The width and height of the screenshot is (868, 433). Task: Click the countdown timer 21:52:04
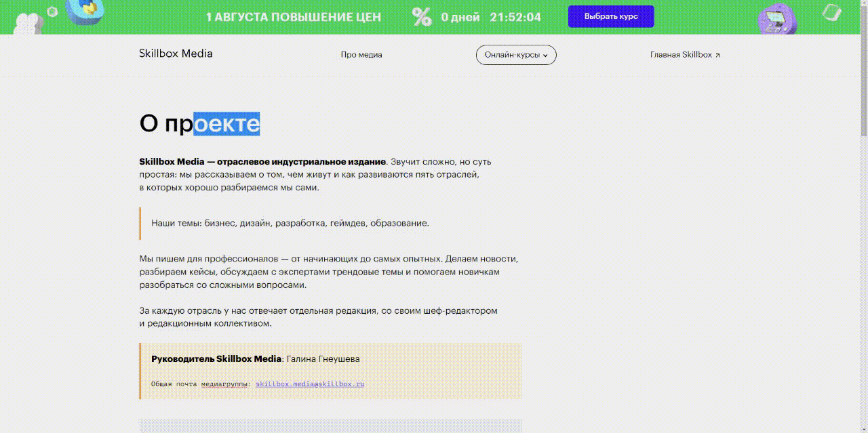point(517,17)
